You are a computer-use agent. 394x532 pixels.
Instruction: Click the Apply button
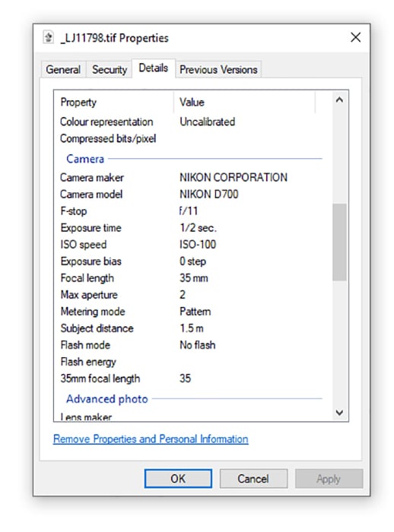329,478
